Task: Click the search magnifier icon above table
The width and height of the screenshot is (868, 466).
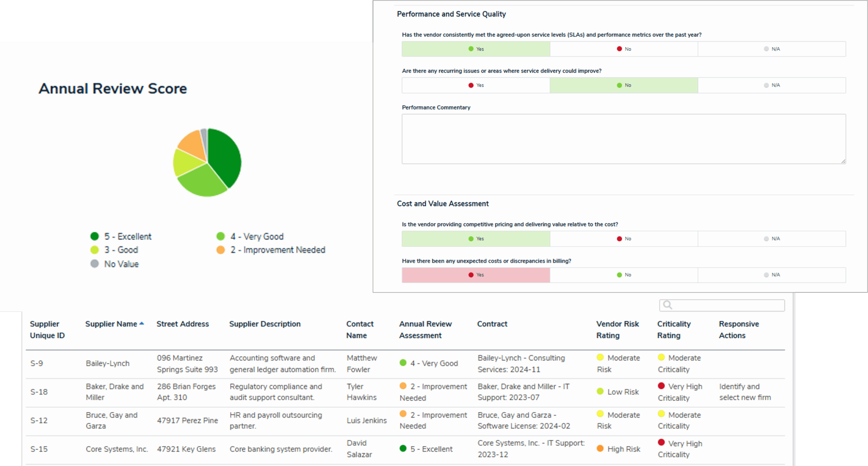Action: click(x=667, y=305)
